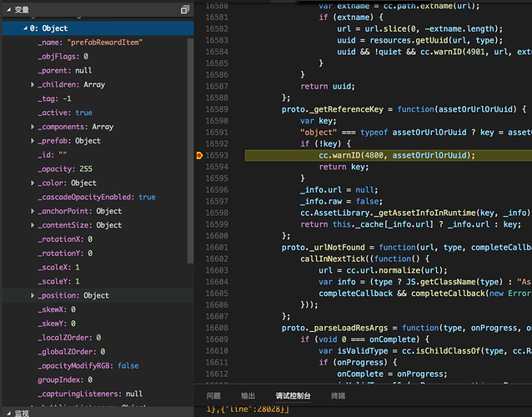Expand the _children Array node
Screen dimensions: 532x417
point(33,84)
